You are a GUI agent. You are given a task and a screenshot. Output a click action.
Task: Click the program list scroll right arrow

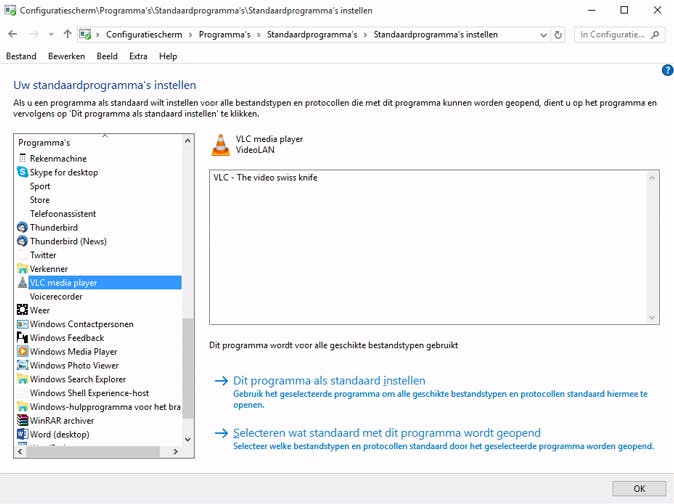coord(175,452)
